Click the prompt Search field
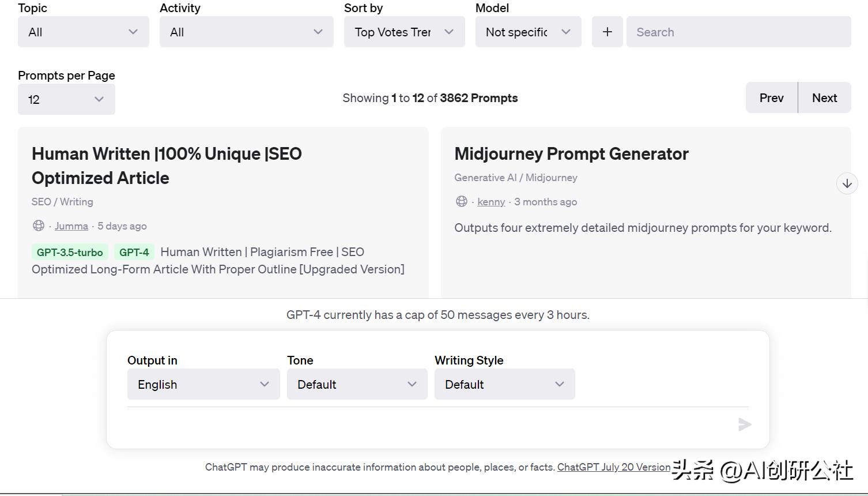 [x=738, y=32]
